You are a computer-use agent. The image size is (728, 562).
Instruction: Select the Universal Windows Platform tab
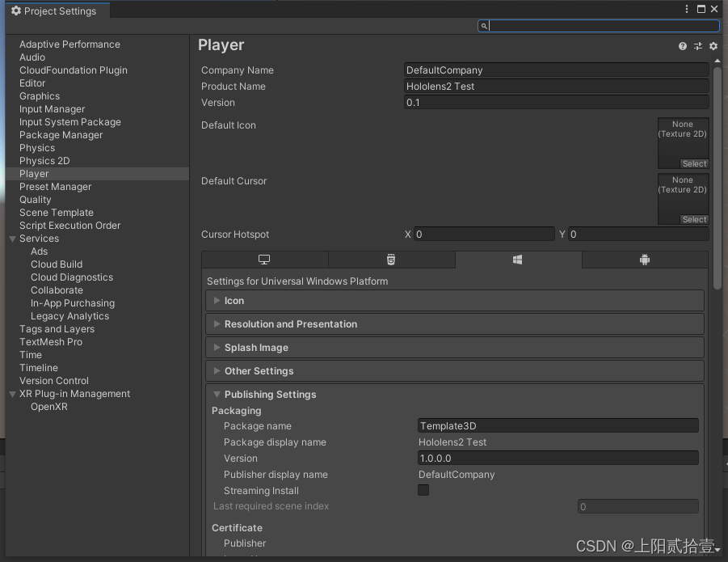tap(518, 260)
